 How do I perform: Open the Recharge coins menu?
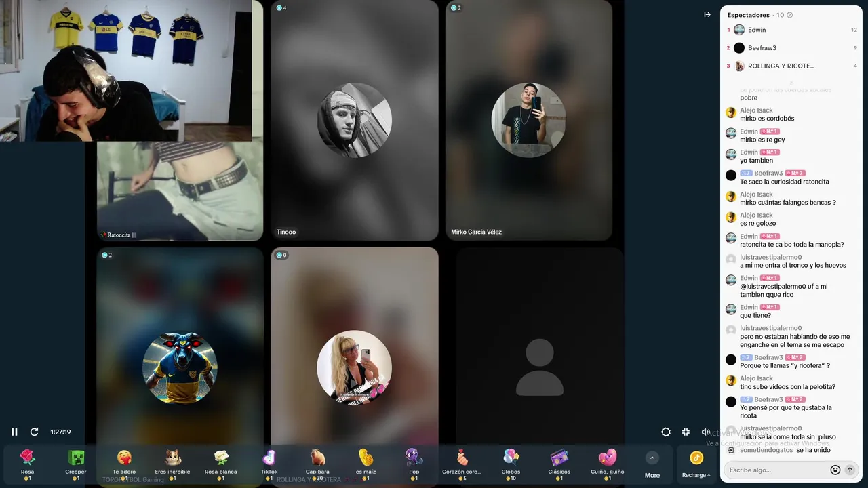[x=696, y=465]
